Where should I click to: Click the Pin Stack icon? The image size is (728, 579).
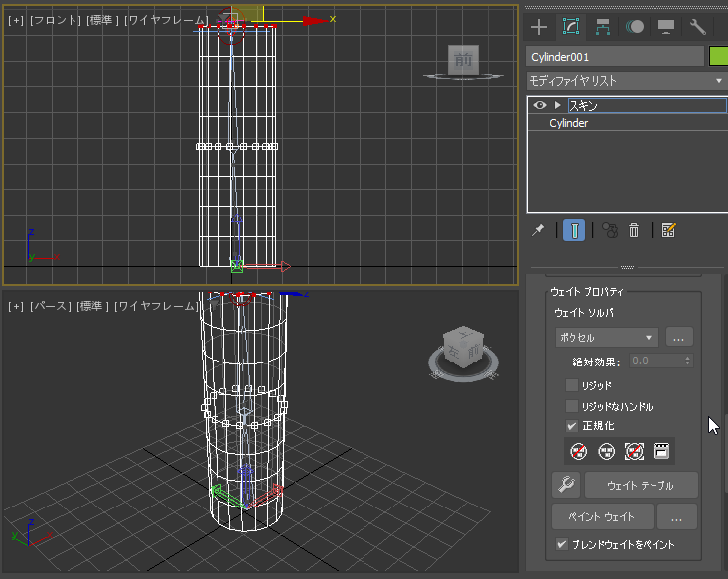click(538, 230)
